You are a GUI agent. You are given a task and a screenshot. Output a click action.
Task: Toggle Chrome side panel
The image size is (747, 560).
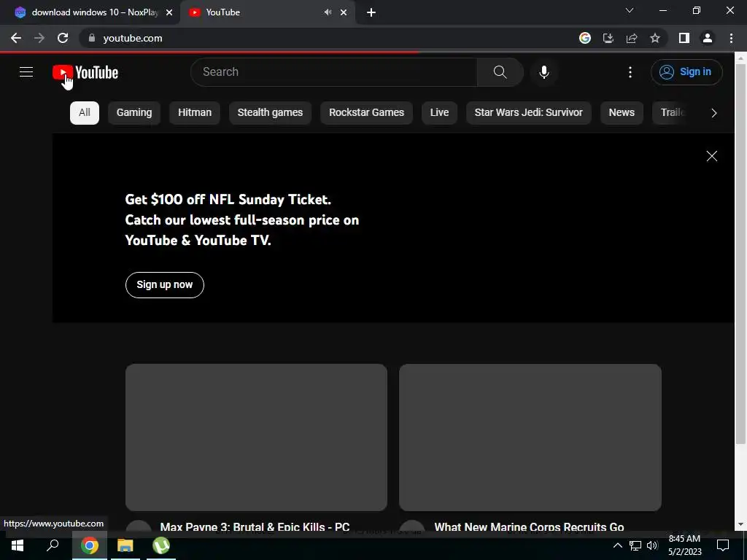click(684, 38)
